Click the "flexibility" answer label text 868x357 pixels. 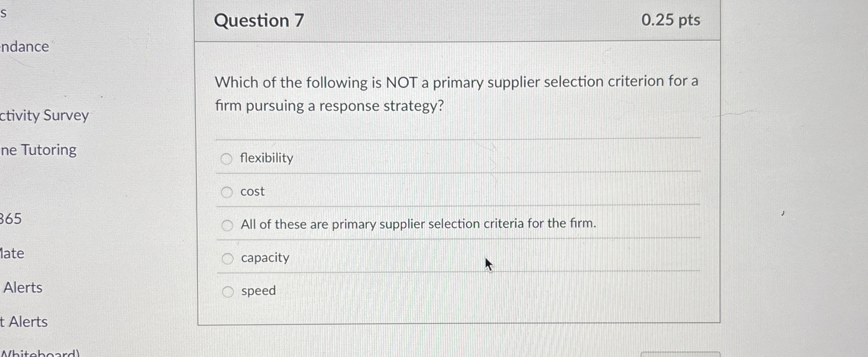tap(267, 158)
